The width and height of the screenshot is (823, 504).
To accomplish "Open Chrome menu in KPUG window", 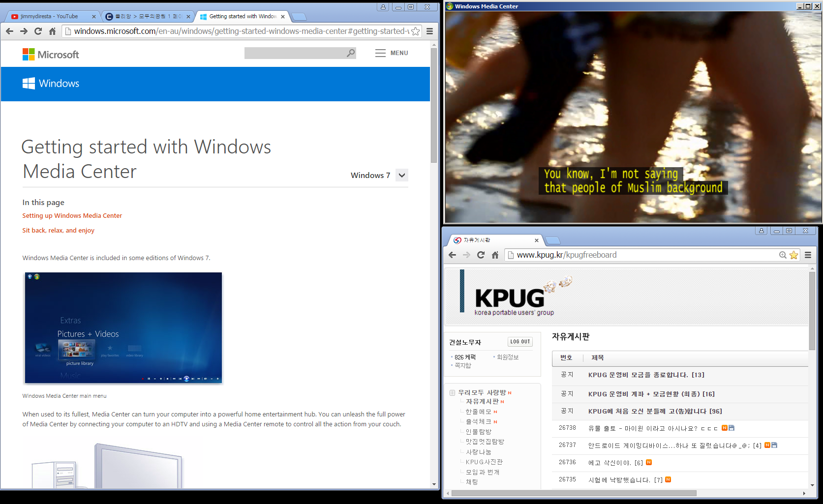I will 808,255.
